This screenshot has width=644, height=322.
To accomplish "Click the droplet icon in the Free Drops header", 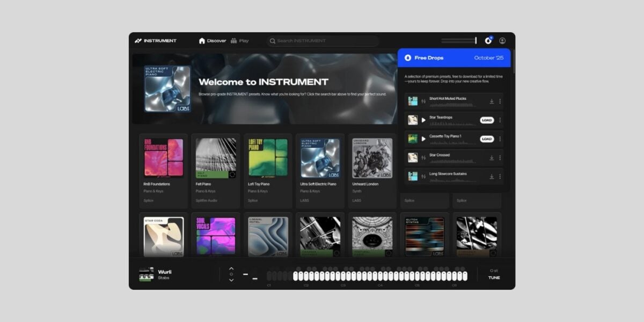I will pyautogui.click(x=408, y=58).
